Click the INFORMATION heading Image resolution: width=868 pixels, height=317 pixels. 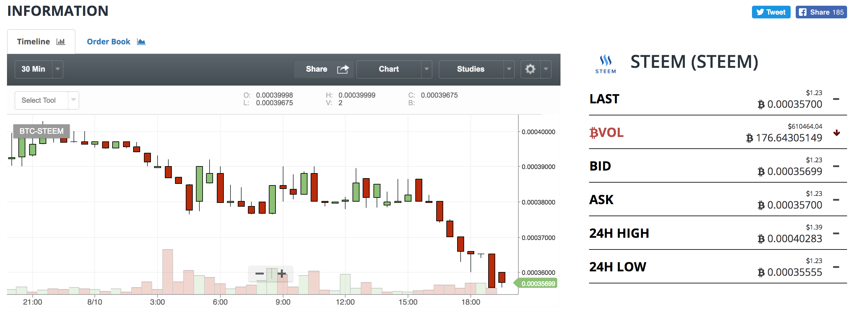pos(58,11)
